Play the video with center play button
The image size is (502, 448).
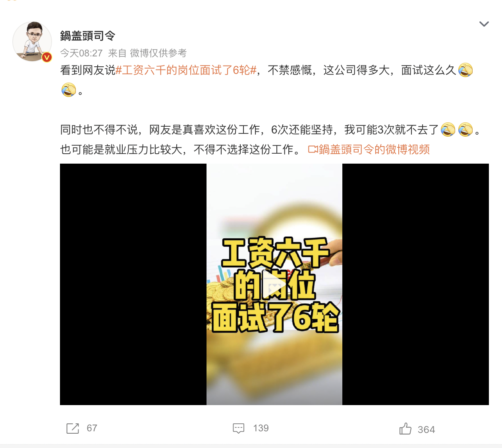pyautogui.click(x=274, y=284)
